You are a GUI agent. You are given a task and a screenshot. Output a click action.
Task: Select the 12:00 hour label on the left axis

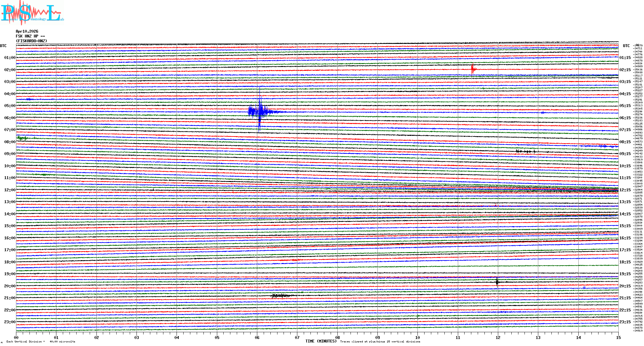pos(10,190)
